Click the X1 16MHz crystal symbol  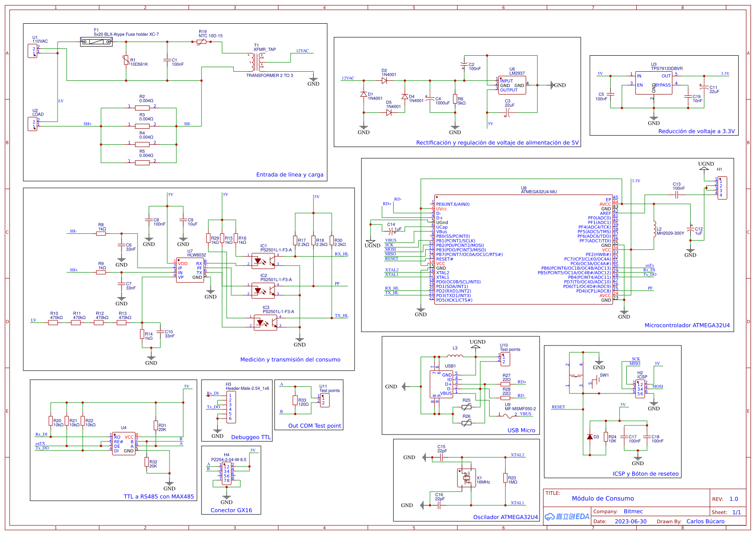(466, 478)
